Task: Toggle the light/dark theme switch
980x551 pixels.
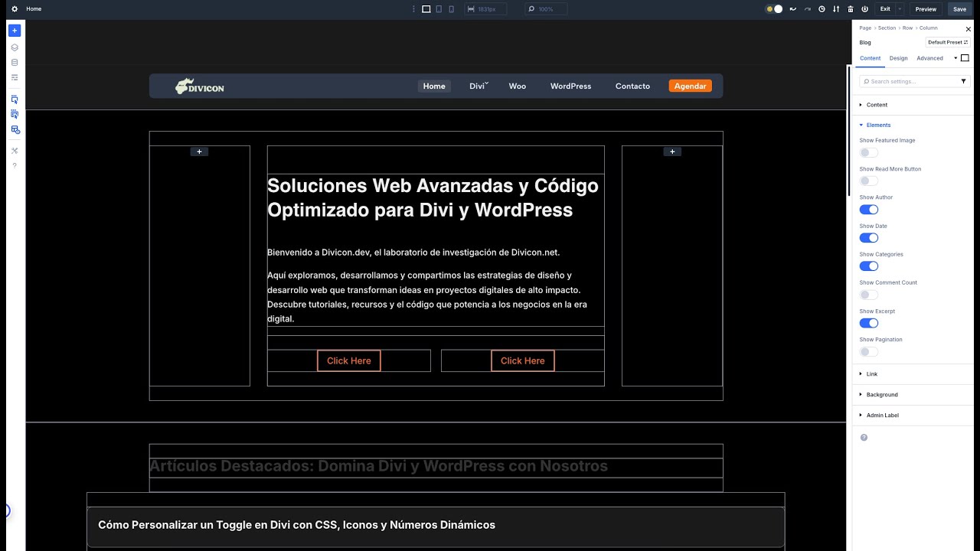Action: pos(774,9)
